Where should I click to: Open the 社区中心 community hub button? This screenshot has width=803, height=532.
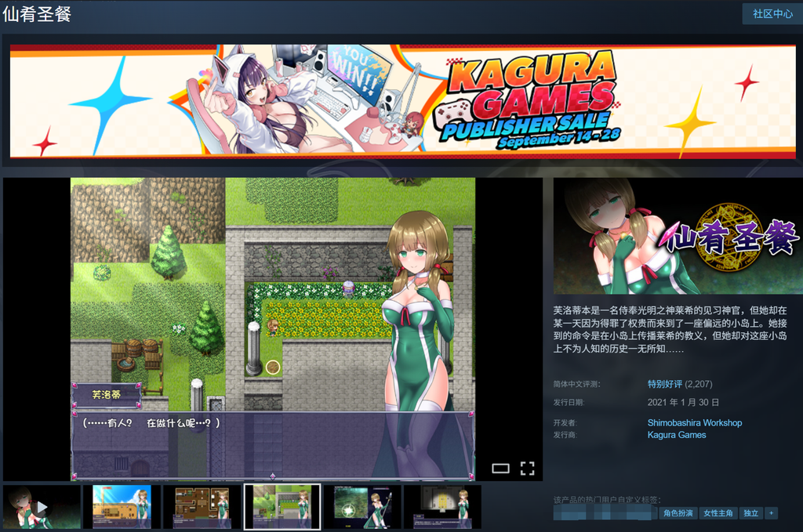[x=772, y=14]
